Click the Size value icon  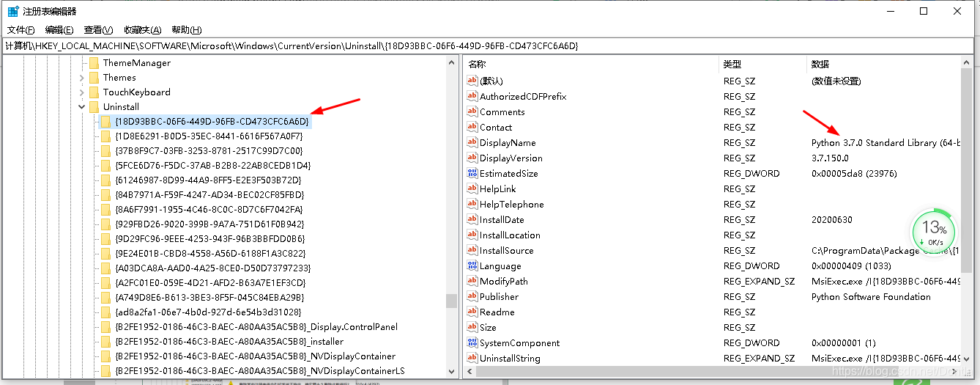472,327
